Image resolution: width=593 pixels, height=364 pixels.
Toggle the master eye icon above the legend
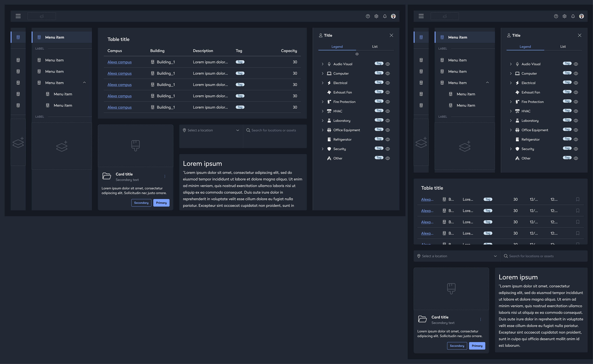click(357, 54)
